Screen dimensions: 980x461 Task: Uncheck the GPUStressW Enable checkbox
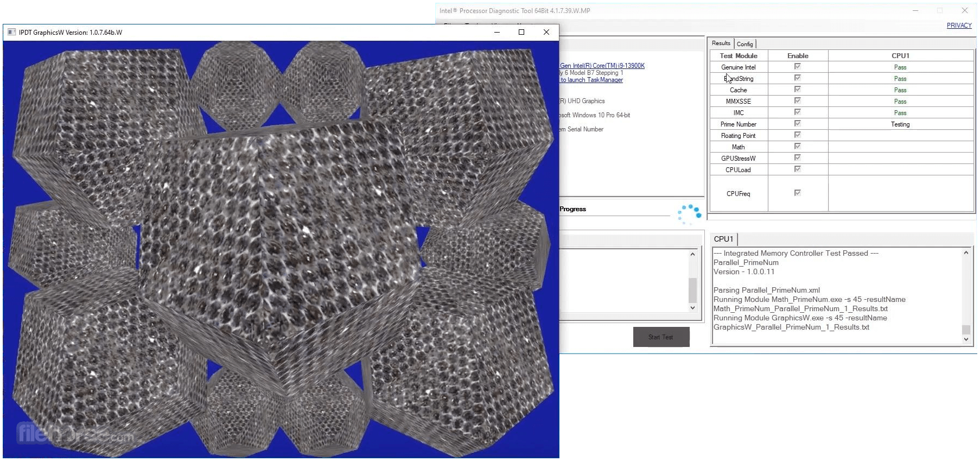(798, 157)
